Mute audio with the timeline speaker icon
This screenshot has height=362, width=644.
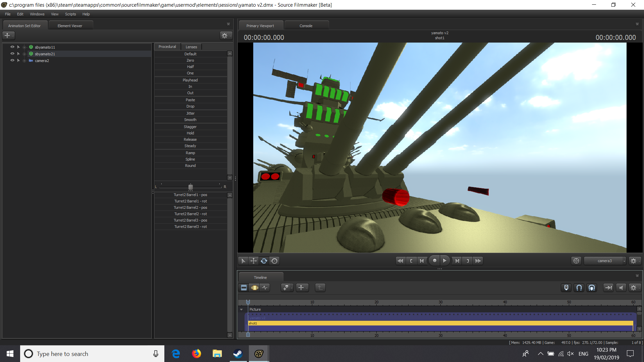point(621,288)
